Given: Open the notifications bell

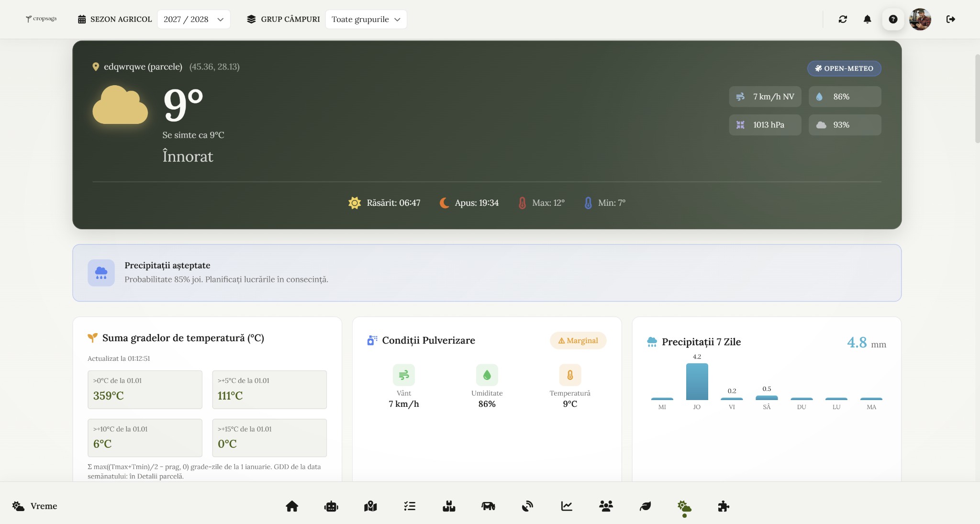Looking at the screenshot, I should point(867,19).
